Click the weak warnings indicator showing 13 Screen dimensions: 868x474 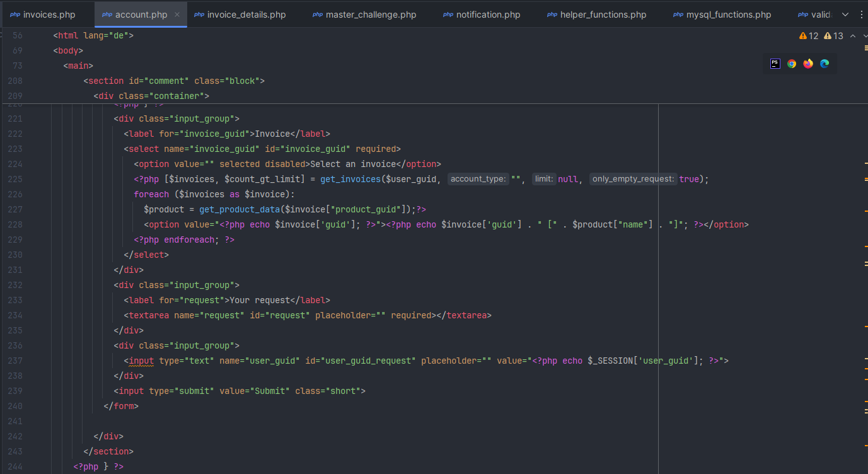[833, 36]
